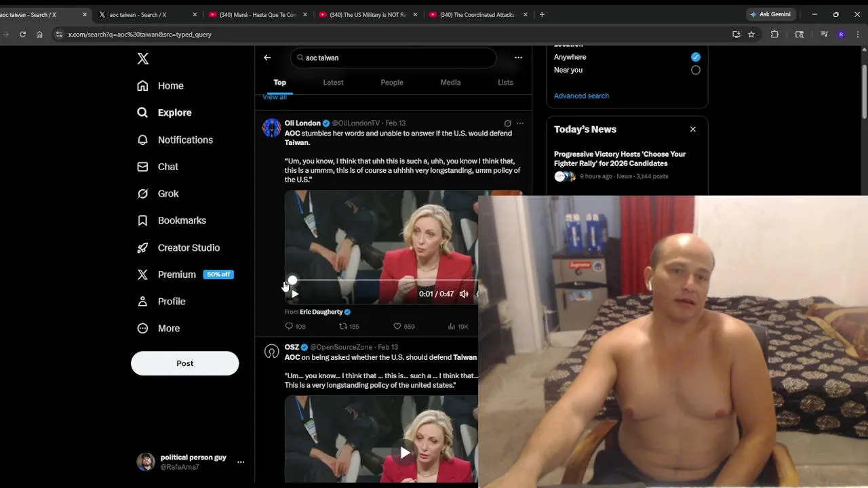Open Home from the sidebar
Screen dimensions: 868x488
pos(160,85)
